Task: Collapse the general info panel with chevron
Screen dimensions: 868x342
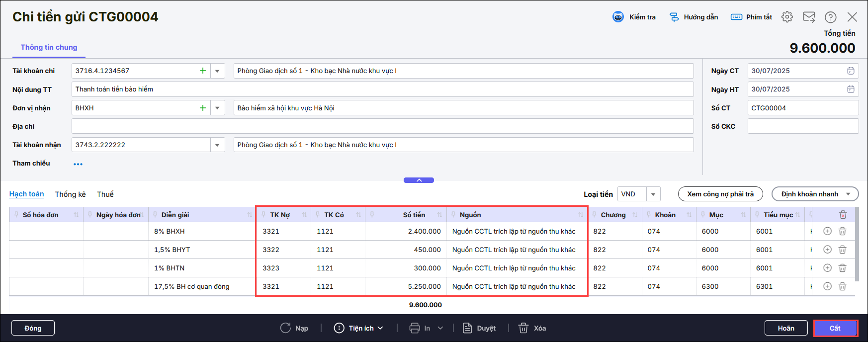Action: click(x=419, y=180)
